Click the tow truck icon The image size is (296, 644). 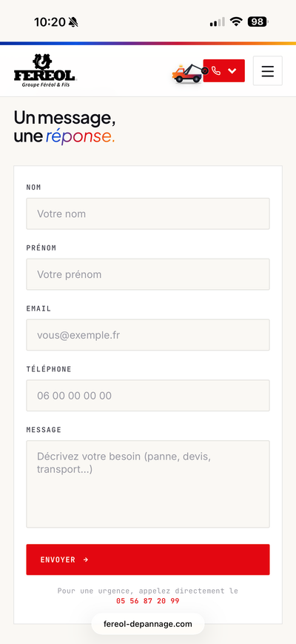pos(189,73)
